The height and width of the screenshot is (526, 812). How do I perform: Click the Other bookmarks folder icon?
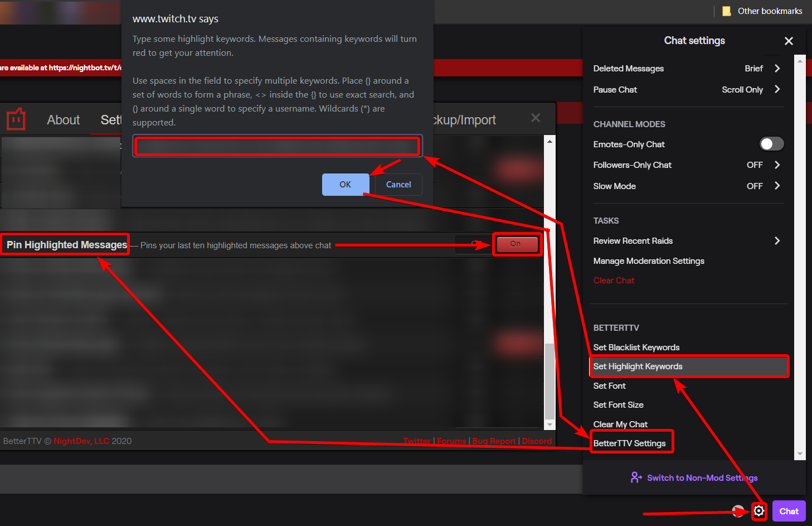[726, 11]
